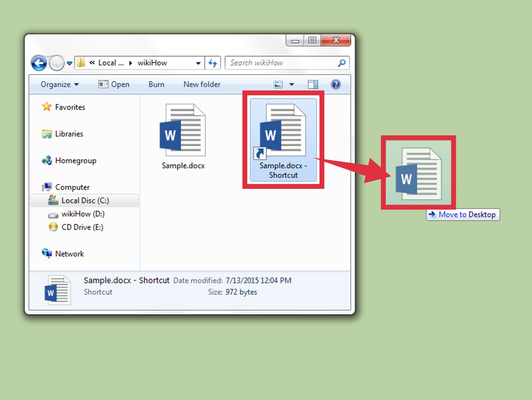Click the Burn toolbar item
The width and height of the screenshot is (532, 400).
[x=156, y=84]
